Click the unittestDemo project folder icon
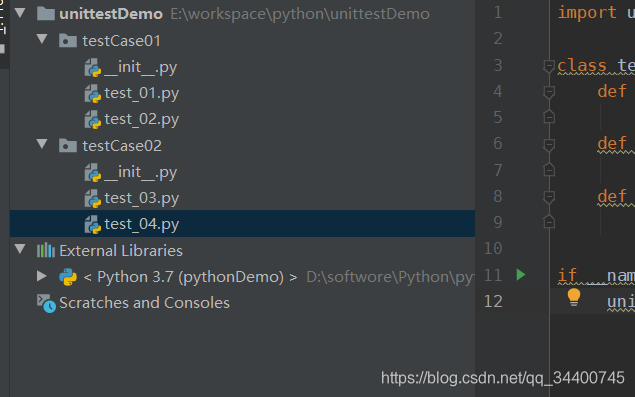Viewport: 635px width, 397px height. (45, 13)
